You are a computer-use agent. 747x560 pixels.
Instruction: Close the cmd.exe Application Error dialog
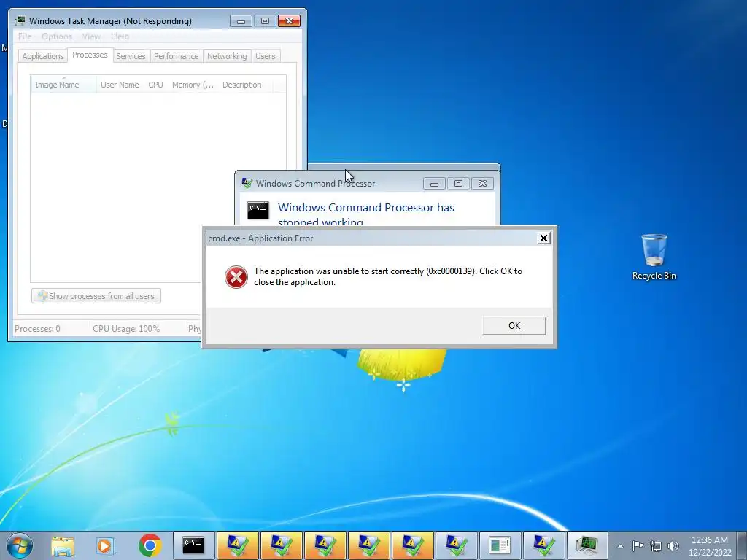tap(543, 238)
